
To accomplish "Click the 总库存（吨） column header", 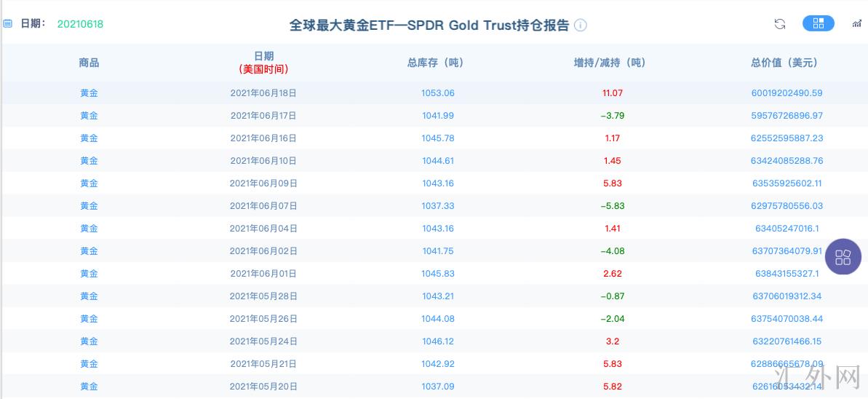I will [435, 63].
